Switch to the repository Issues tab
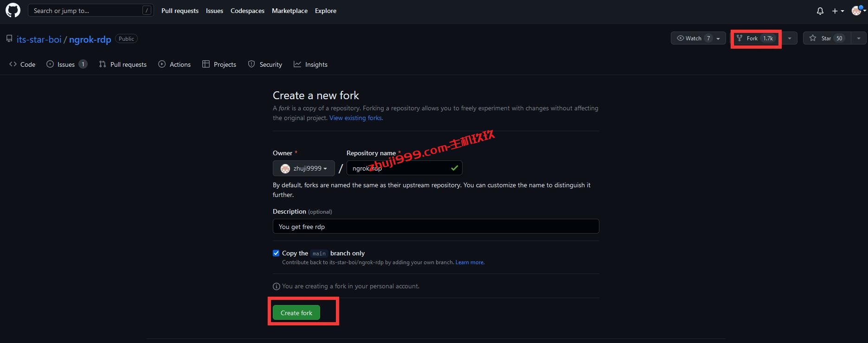 pyautogui.click(x=67, y=64)
